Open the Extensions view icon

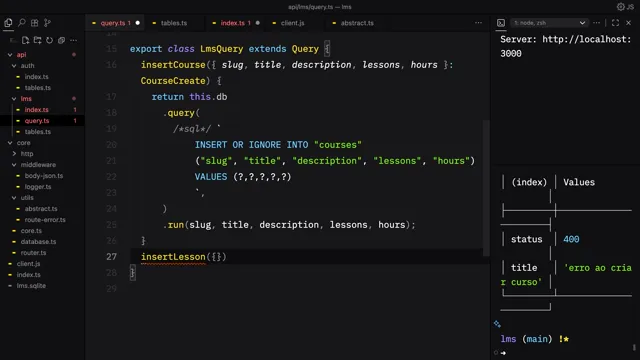35,23
